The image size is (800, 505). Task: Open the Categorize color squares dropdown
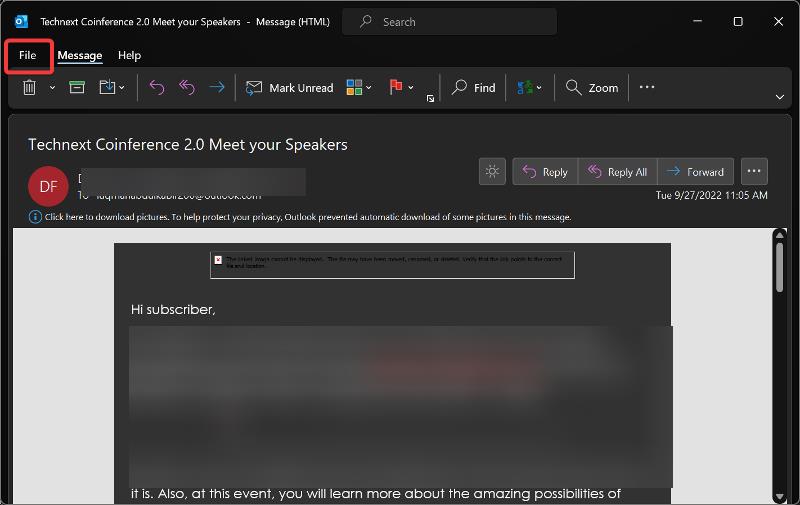(359, 88)
